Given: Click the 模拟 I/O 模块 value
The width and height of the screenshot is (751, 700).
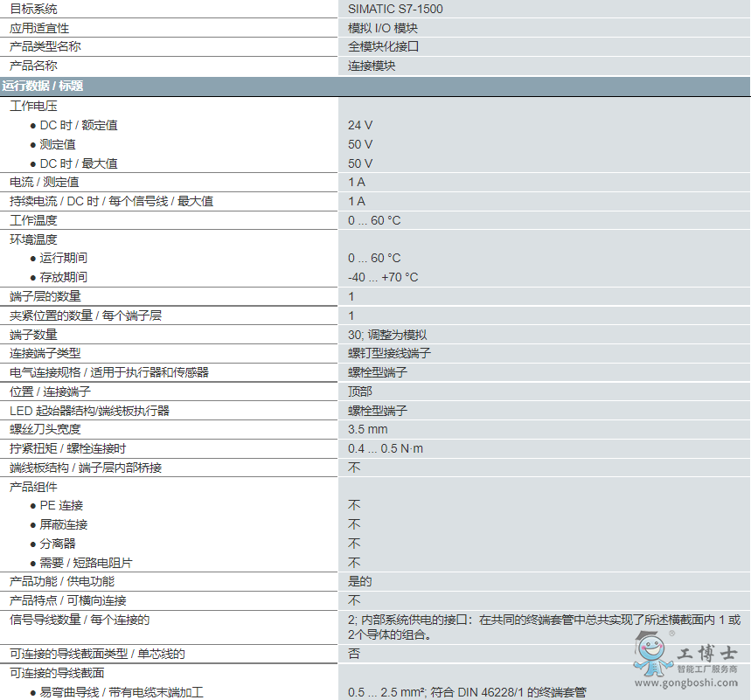Looking at the screenshot, I should [383, 28].
